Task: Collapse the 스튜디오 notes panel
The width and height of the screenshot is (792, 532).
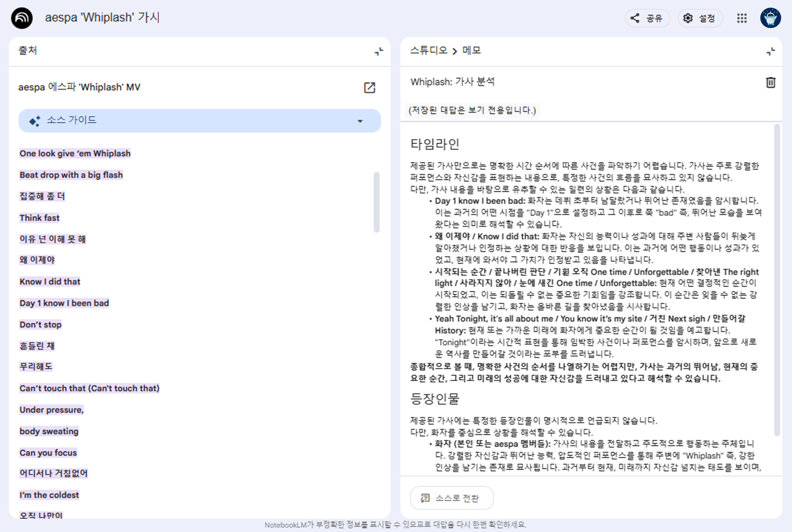Action: (x=771, y=52)
